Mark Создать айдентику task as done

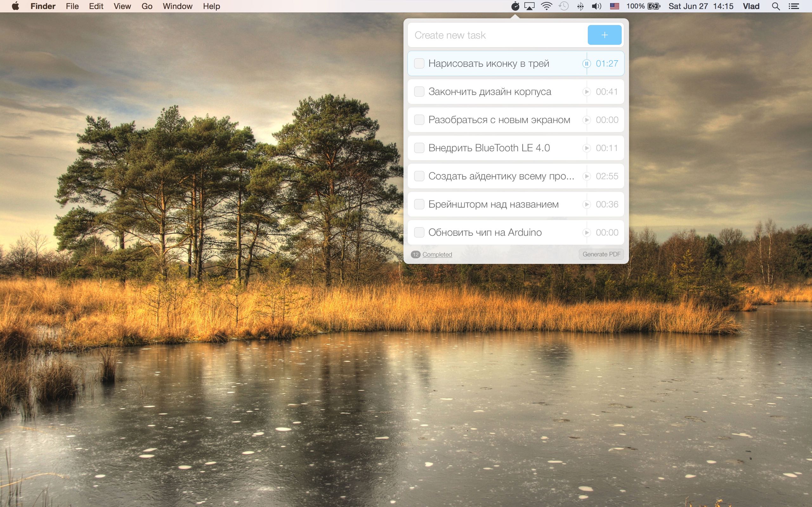tap(419, 176)
